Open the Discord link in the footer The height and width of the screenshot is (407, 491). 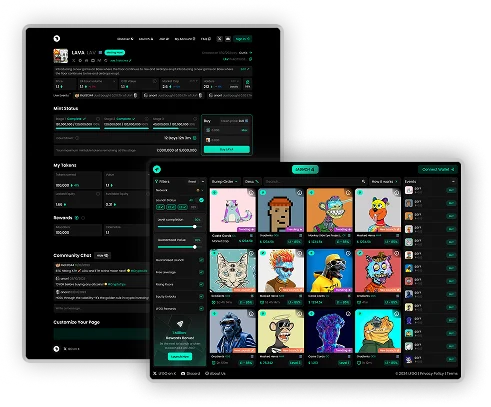[190, 374]
